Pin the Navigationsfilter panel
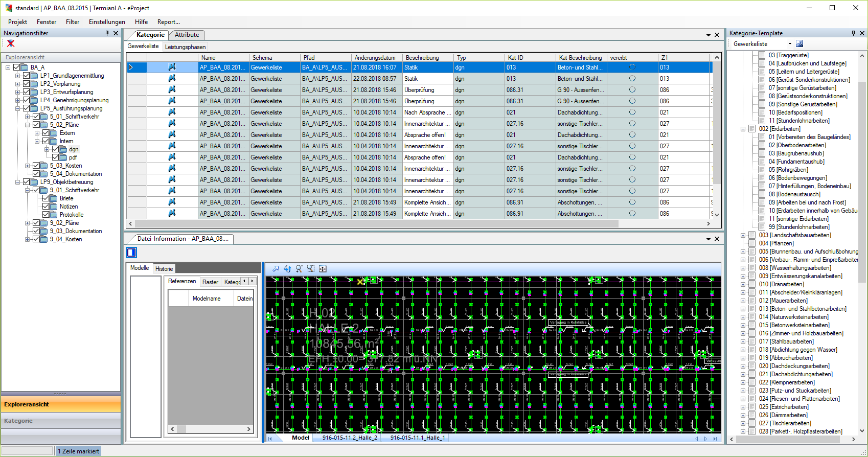Viewport: 868px width, 457px height. [107, 33]
